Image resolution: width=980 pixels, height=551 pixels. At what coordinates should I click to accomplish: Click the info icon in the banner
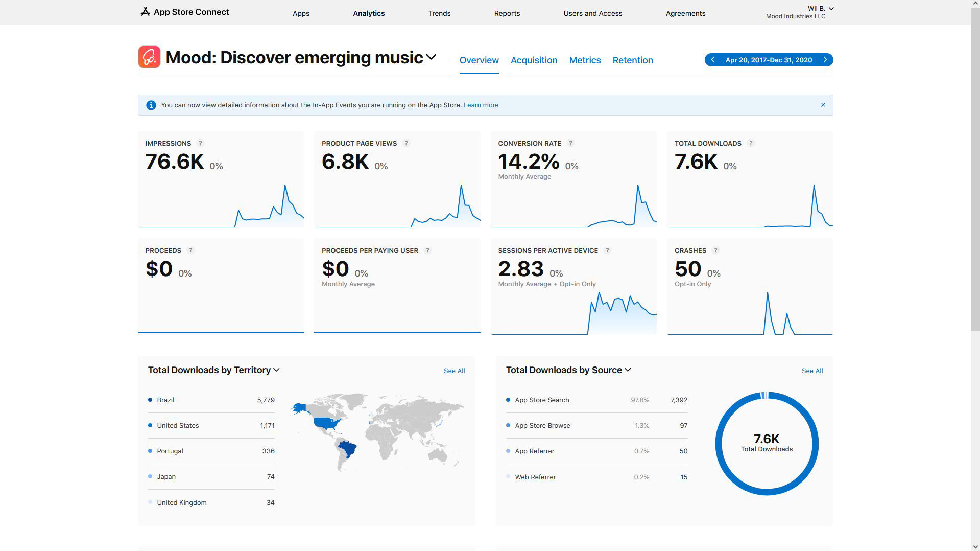coord(151,105)
